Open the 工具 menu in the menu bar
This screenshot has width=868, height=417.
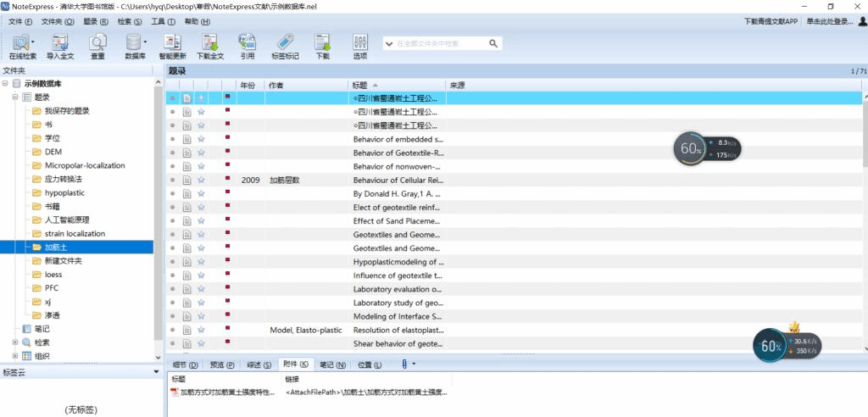coord(158,21)
